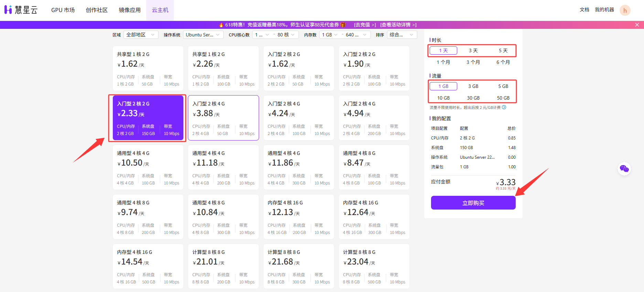Screen dimensions: 644x292
Task: Choose the 10 GB traffic package
Action: [443, 98]
